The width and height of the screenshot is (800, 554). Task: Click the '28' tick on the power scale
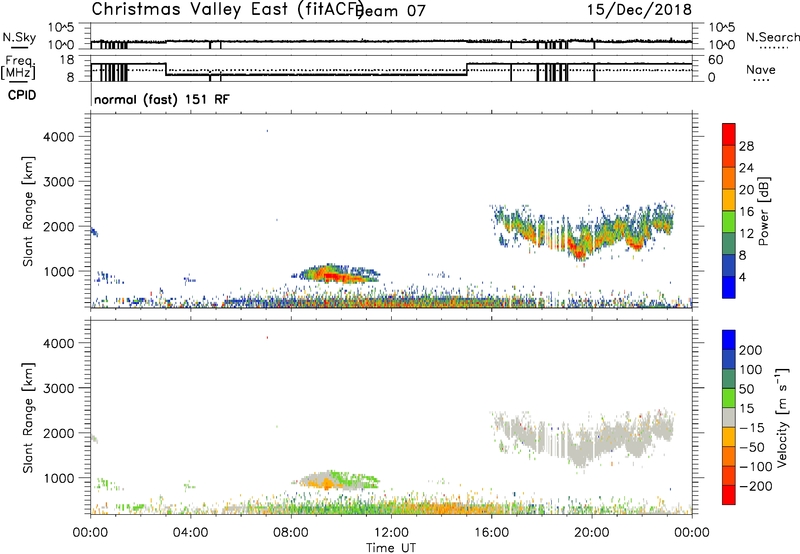point(746,146)
